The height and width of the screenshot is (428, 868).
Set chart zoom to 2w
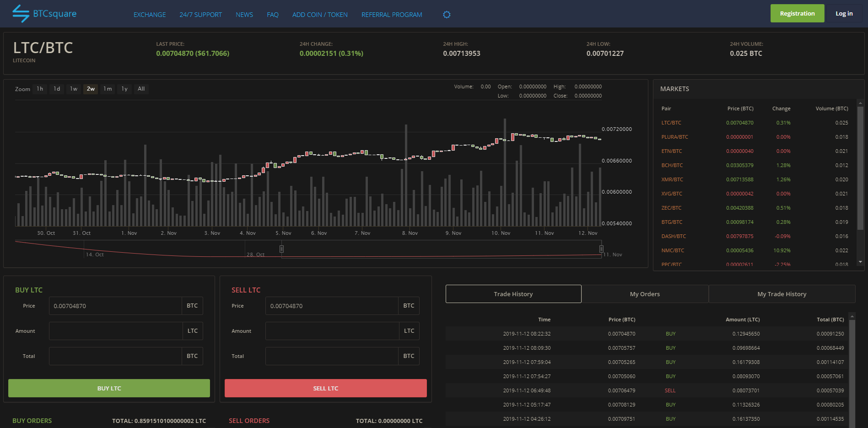[x=91, y=89]
